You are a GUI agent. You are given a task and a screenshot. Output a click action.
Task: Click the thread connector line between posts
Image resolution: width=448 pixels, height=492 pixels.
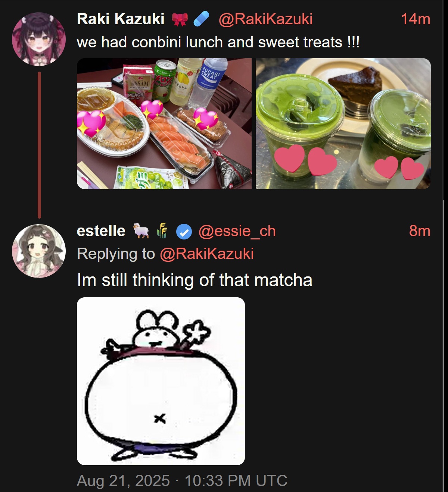(39, 145)
